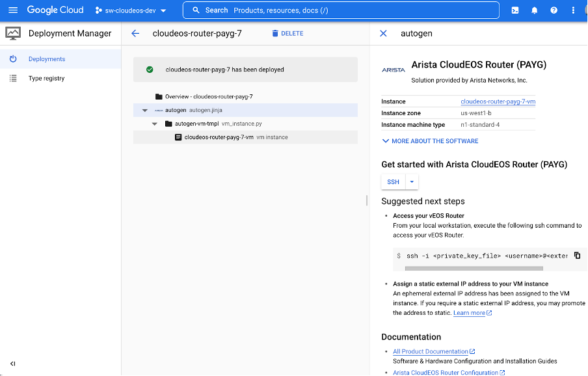Screen dimensions: 588x376
Task: Select Type registry in the sidebar
Action: (60, 78)
